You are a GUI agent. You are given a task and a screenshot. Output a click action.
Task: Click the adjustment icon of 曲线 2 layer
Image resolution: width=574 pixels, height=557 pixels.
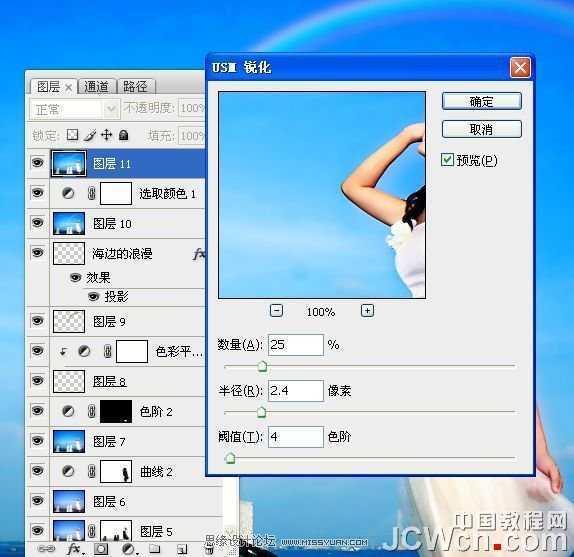[x=68, y=471]
